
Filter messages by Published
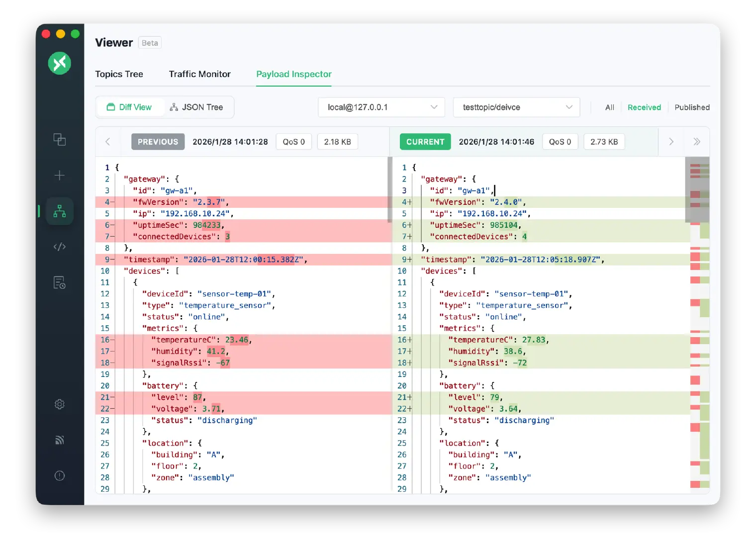tap(692, 107)
